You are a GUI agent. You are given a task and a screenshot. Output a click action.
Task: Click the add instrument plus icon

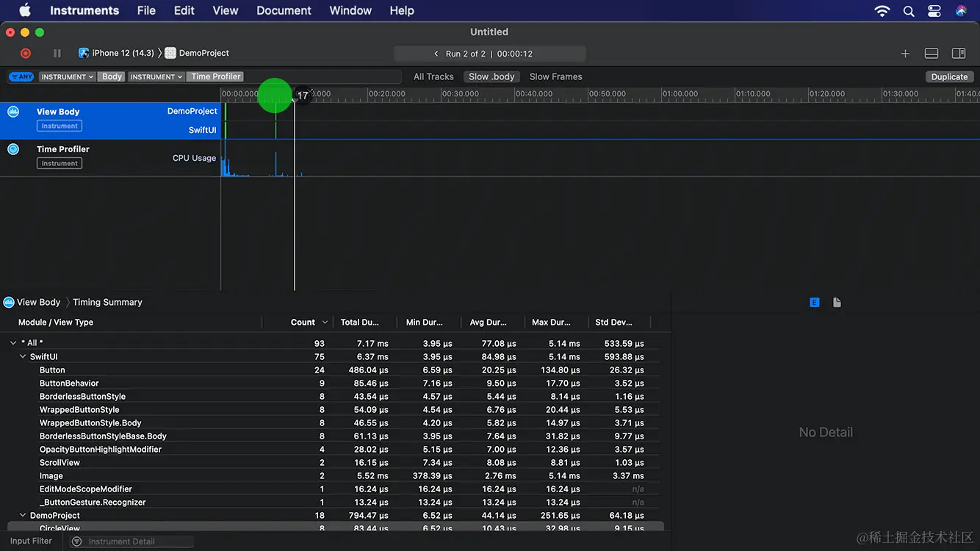click(x=905, y=53)
